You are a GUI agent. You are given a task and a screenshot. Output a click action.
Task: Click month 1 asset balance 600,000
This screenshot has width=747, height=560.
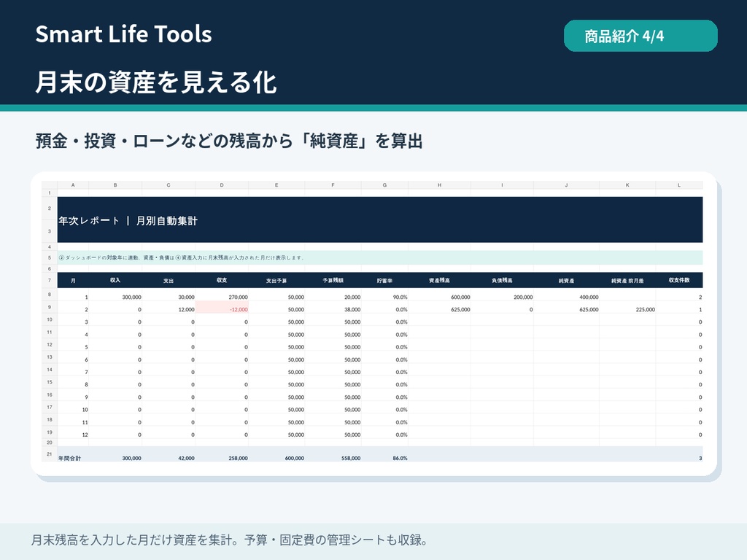coord(439,295)
